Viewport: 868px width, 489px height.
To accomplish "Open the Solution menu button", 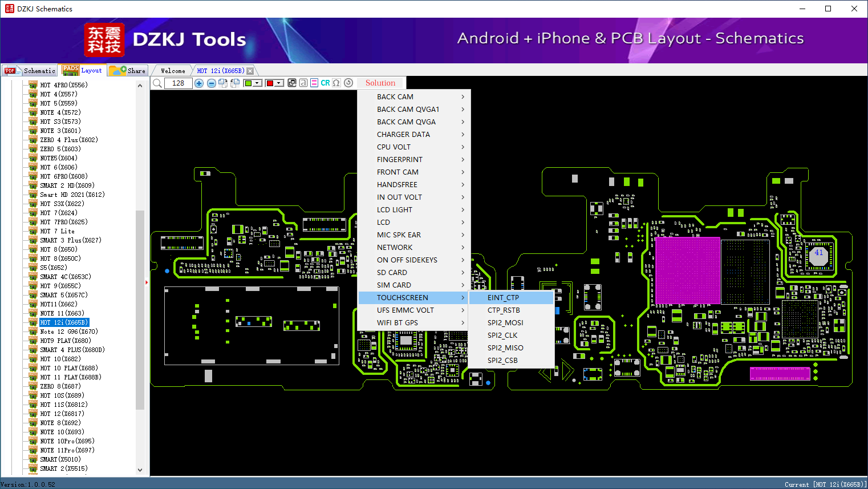I will click(x=380, y=83).
